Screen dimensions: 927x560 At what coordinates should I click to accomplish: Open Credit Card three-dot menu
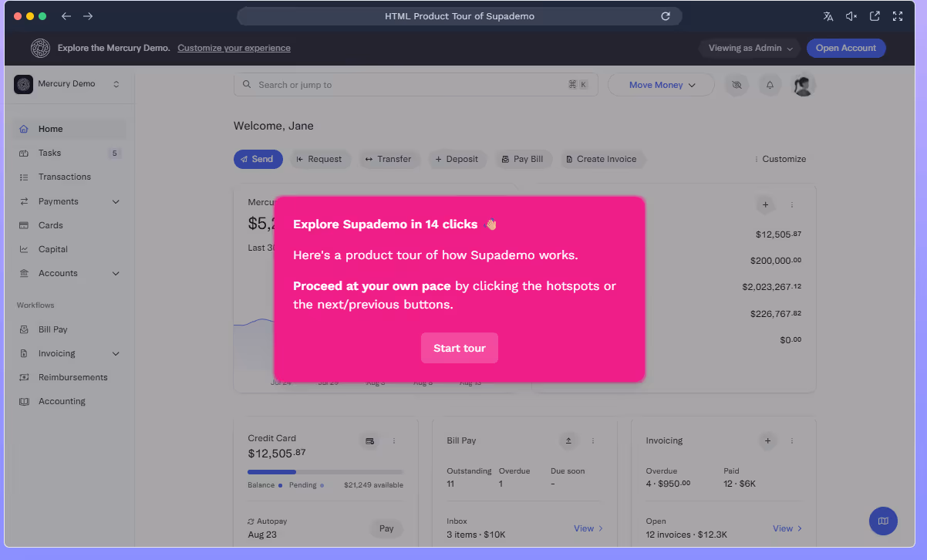coord(394,440)
